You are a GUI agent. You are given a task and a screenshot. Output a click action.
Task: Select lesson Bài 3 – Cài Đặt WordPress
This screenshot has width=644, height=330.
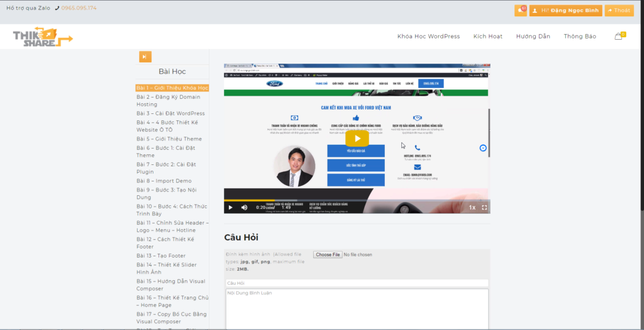(170, 113)
